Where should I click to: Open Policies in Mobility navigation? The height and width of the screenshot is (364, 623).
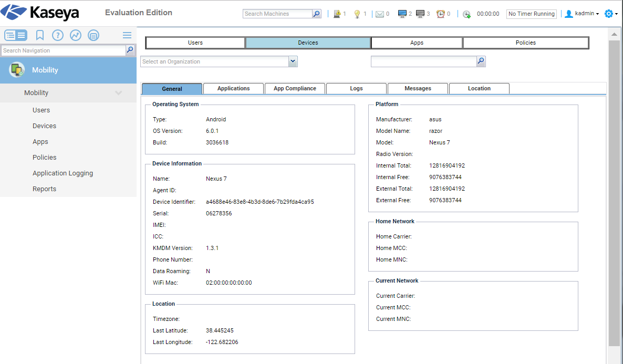[45, 158]
